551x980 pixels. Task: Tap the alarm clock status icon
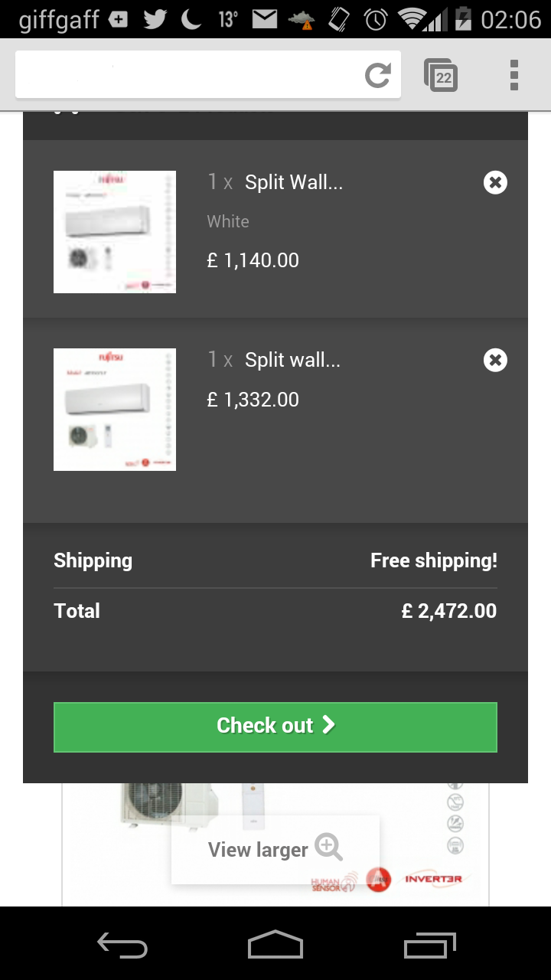375,19
